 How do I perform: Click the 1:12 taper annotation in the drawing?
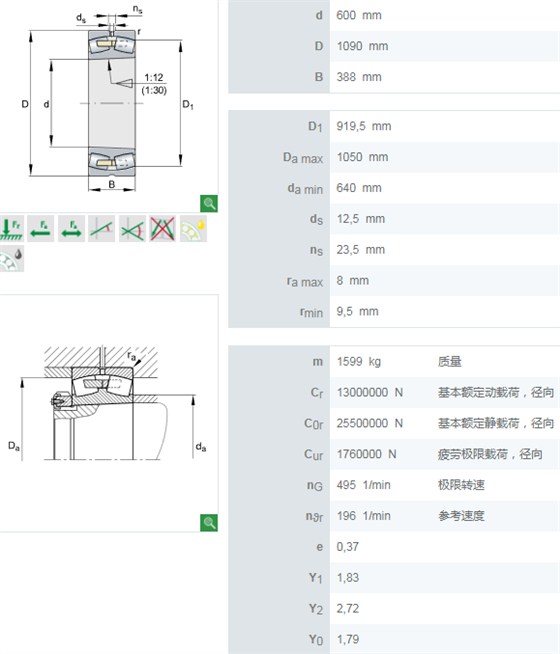(x=154, y=78)
